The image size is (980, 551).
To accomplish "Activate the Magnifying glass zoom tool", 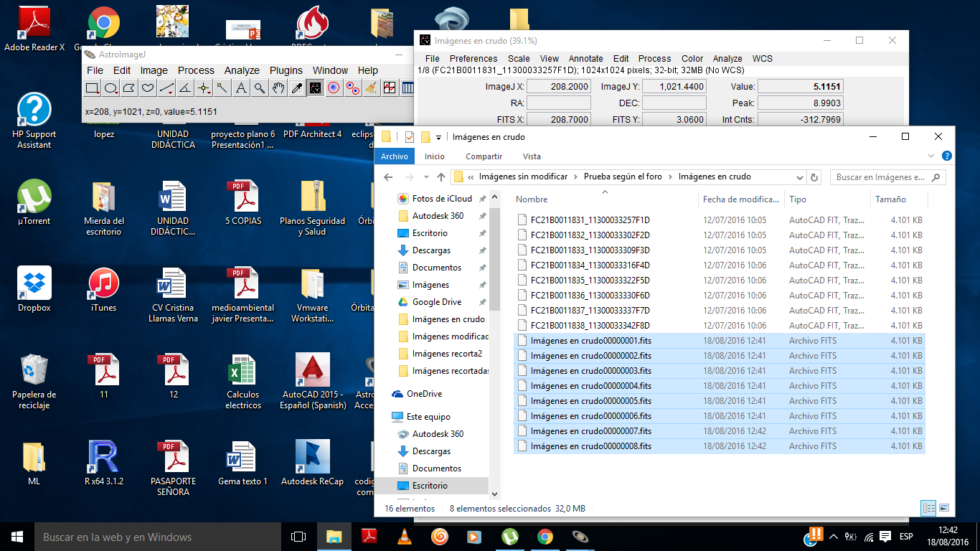I will (260, 88).
